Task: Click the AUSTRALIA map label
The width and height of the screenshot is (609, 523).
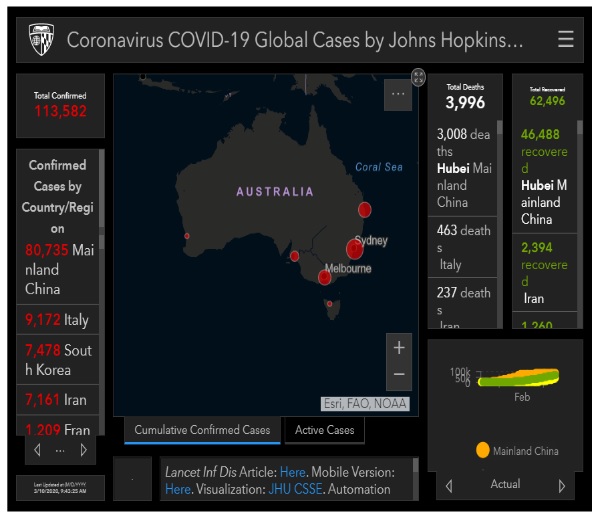Action: point(275,191)
